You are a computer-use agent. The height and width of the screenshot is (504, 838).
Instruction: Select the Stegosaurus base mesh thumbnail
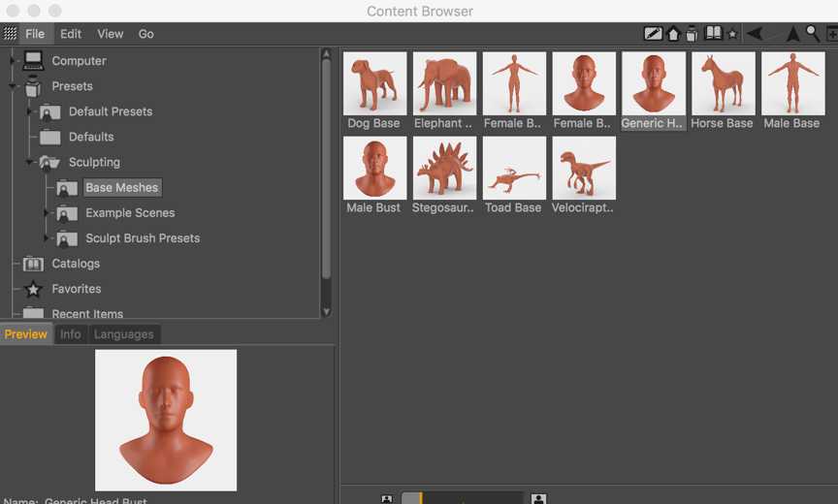click(444, 169)
